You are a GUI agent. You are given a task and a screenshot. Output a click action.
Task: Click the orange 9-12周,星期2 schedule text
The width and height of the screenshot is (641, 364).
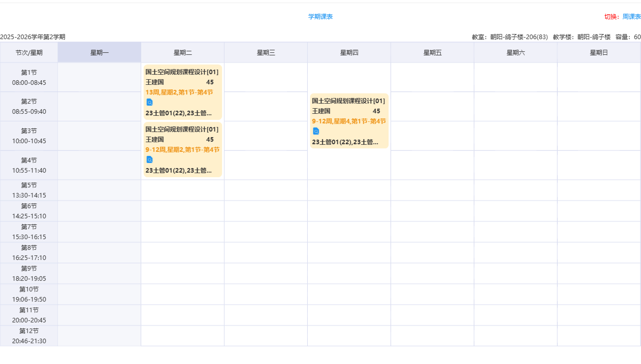[x=182, y=150]
